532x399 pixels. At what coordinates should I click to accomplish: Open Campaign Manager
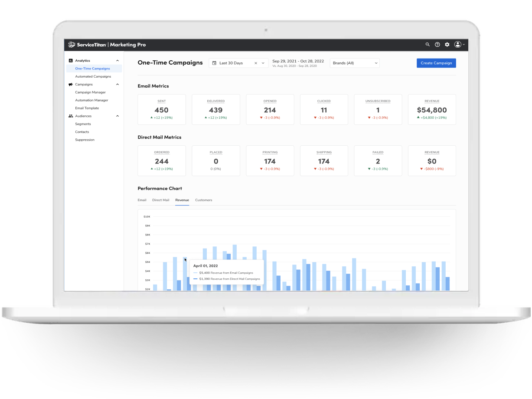tap(90, 92)
